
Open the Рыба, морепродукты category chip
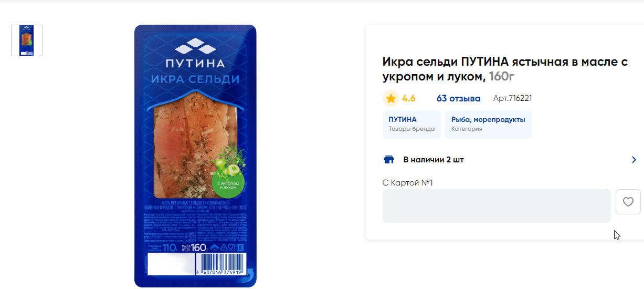tap(488, 125)
